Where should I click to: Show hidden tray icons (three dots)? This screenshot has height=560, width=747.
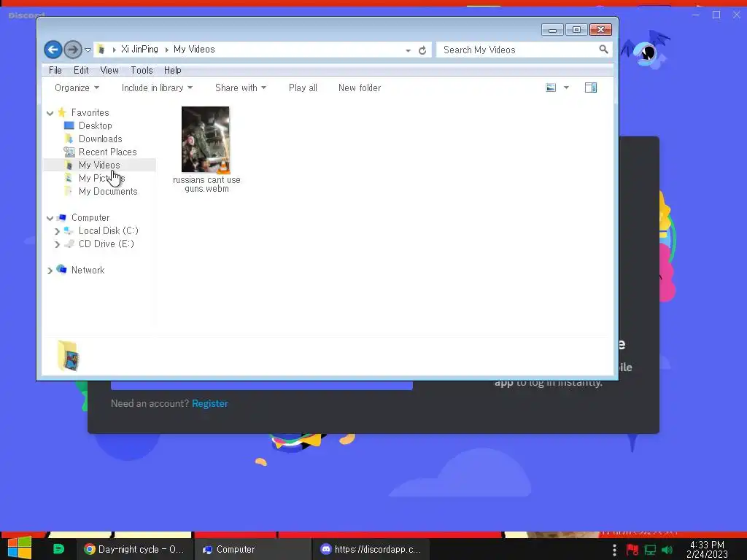tap(614, 550)
